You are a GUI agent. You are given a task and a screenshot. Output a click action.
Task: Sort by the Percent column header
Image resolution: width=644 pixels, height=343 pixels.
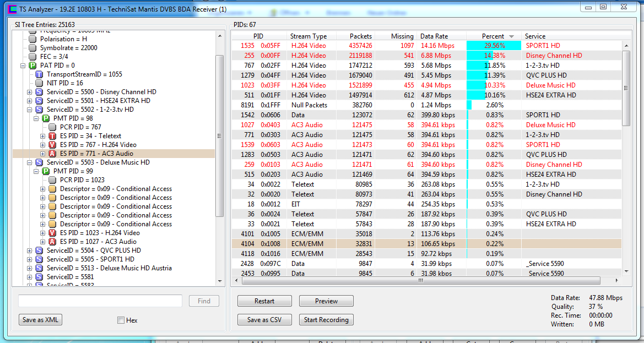point(493,36)
